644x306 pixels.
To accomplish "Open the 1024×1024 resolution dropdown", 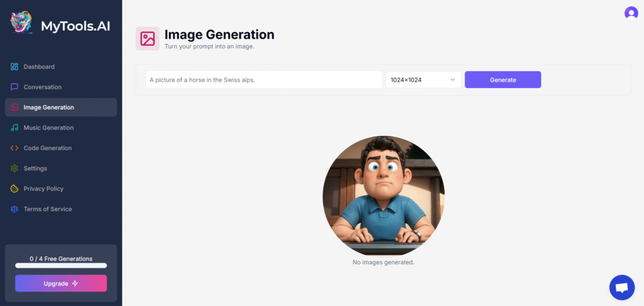I will click(x=423, y=80).
